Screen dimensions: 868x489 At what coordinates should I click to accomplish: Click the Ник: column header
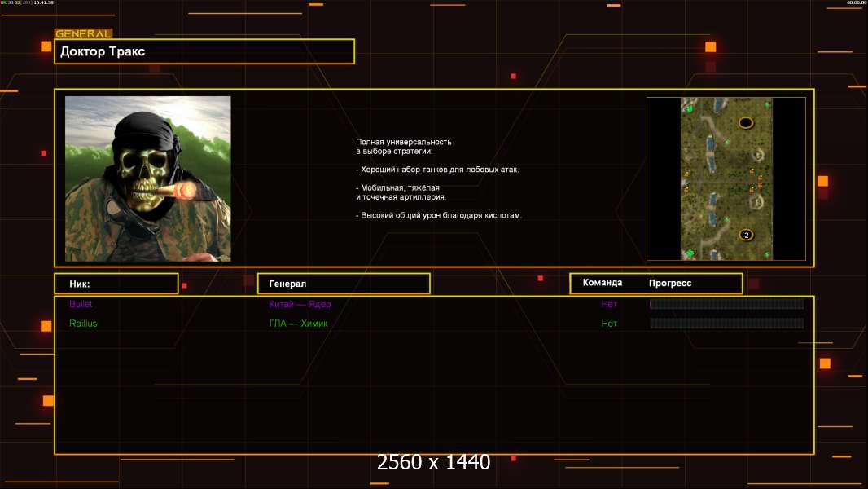[x=116, y=284]
